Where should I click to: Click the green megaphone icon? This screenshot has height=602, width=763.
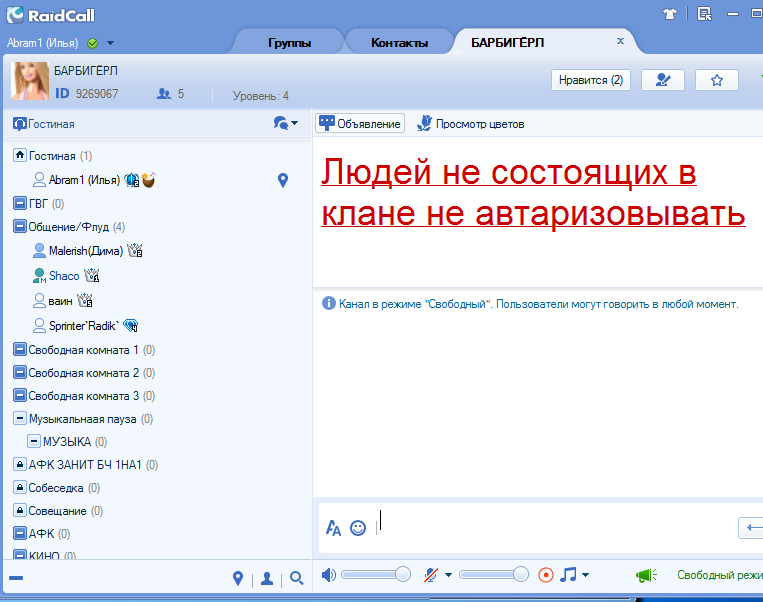(647, 576)
